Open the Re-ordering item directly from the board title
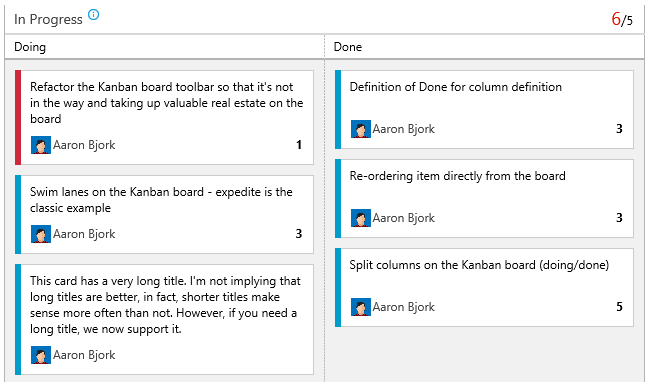Image resolution: width=649 pixels, height=387 pixels. (x=457, y=176)
